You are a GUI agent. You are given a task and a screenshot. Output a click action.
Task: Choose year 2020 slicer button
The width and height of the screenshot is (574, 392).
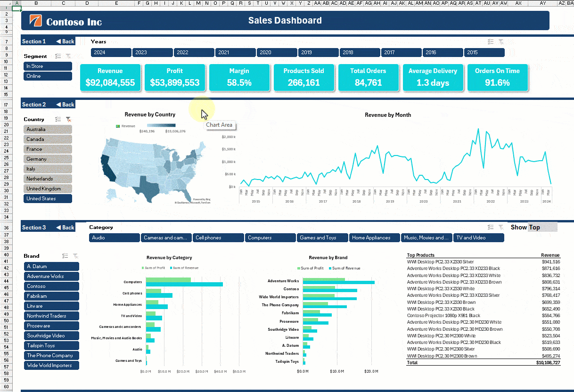click(277, 53)
